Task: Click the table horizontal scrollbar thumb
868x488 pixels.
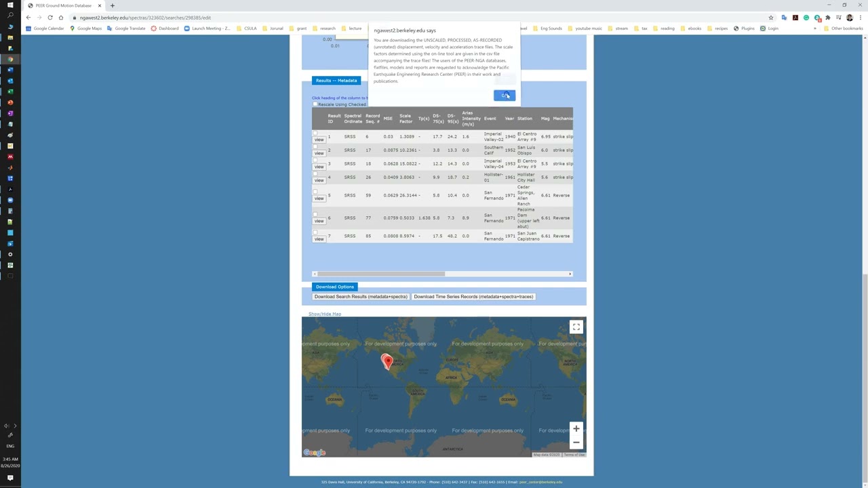Action: pyautogui.click(x=380, y=274)
